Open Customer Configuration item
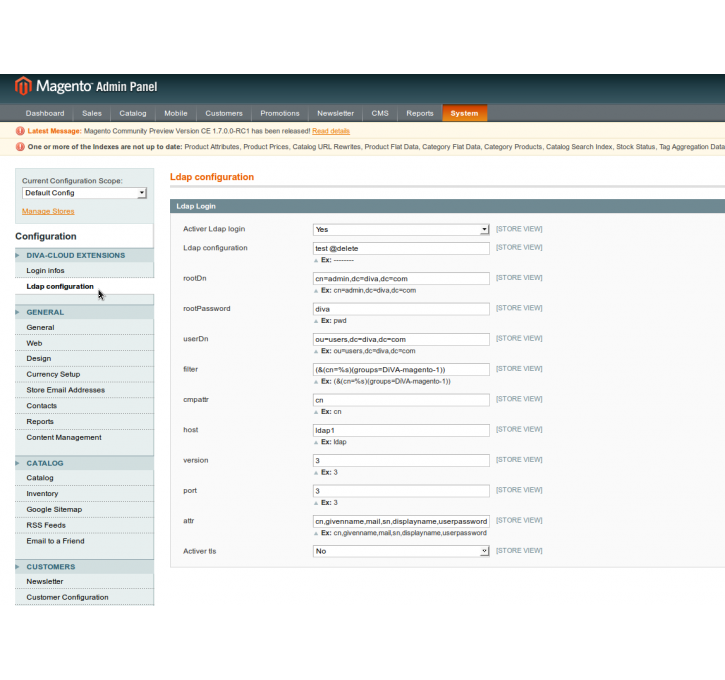 click(68, 597)
